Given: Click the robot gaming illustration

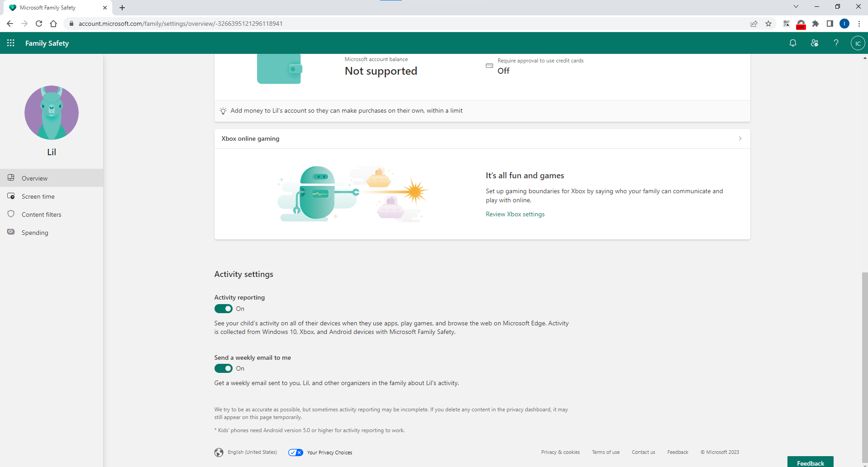Looking at the screenshot, I should tap(353, 194).
